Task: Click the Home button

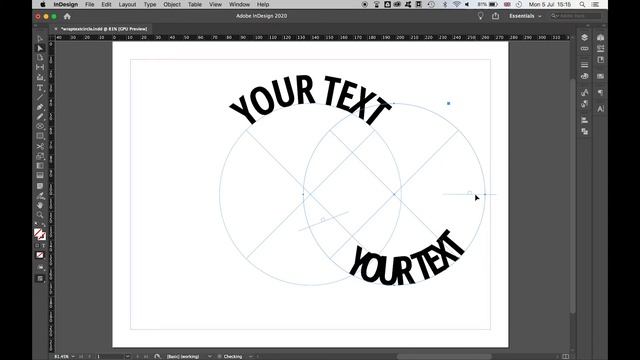Action: (67, 16)
